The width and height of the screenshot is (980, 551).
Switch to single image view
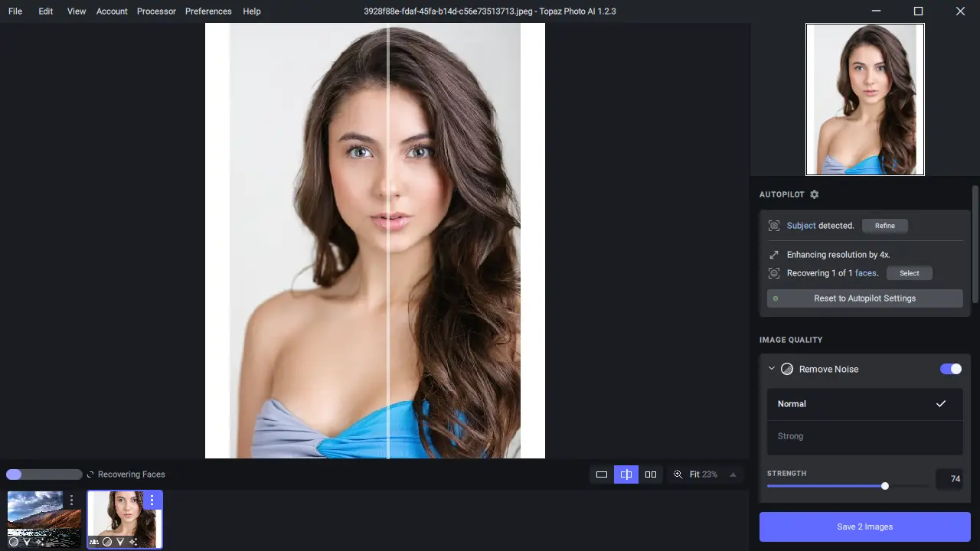602,474
